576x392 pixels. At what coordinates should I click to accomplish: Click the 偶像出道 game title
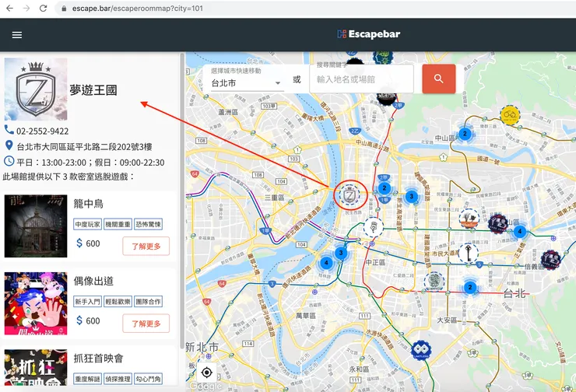(93, 281)
